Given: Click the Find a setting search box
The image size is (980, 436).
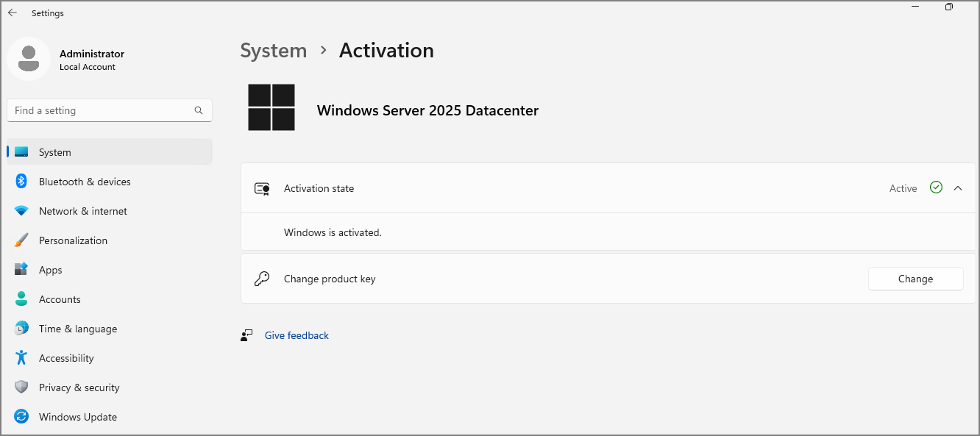Looking at the screenshot, I should tap(110, 110).
